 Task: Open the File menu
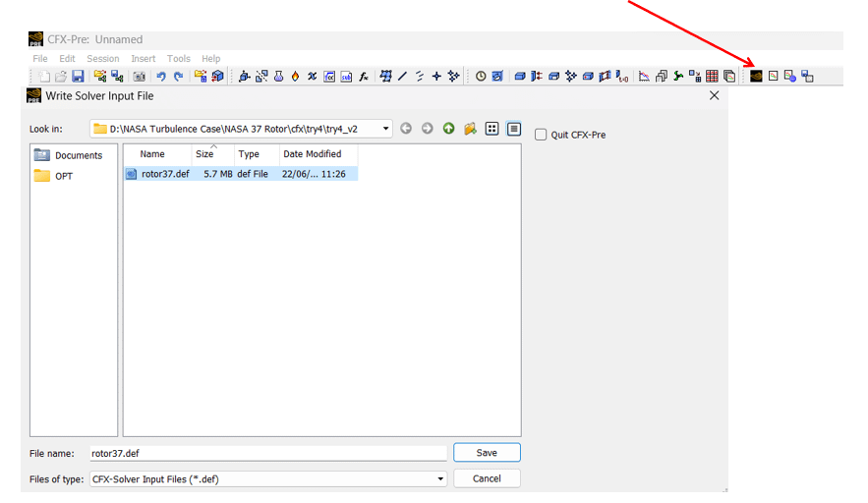[40, 59]
